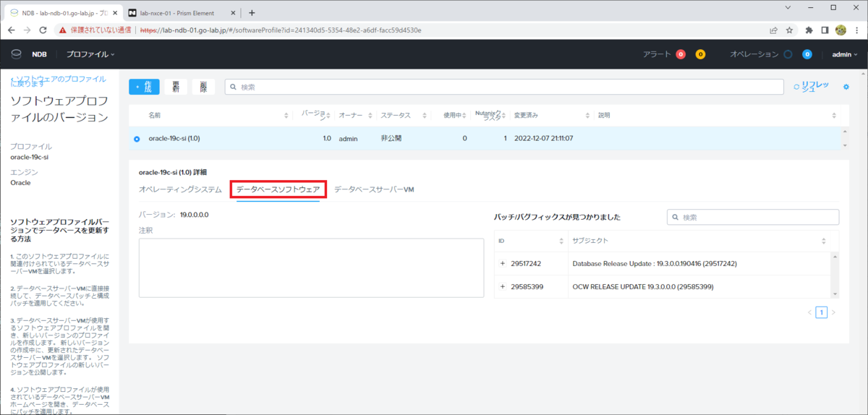868x415 pixels.
Task: Switch to データベースサーバーVM tab
Action: pyautogui.click(x=374, y=189)
